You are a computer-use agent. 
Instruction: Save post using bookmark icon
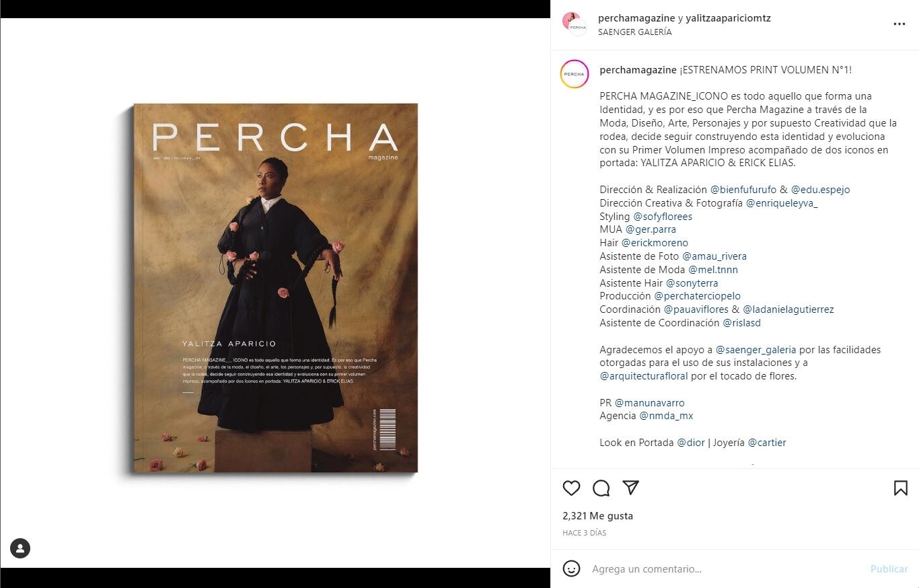point(901,488)
